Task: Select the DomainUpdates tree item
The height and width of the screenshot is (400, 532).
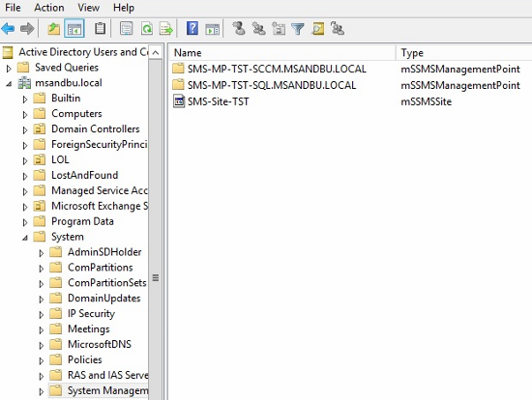Action: pos(103,298)
